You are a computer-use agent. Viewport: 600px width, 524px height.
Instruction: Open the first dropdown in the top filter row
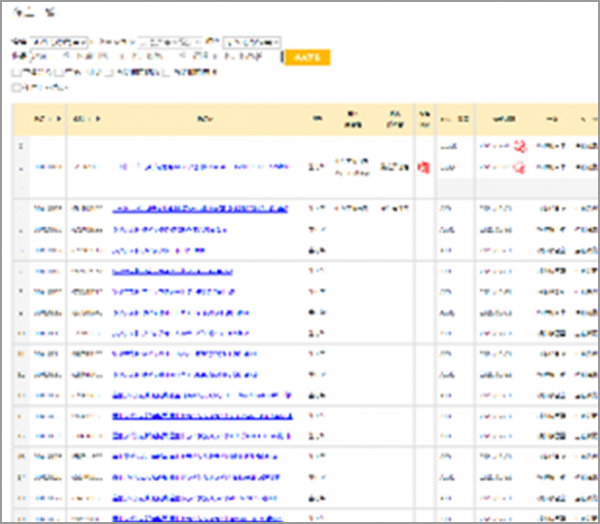coord(60,42)
